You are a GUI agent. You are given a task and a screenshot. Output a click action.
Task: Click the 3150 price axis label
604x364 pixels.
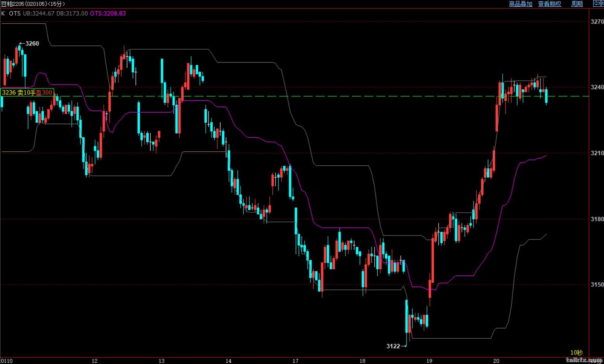tap(597, 284)
